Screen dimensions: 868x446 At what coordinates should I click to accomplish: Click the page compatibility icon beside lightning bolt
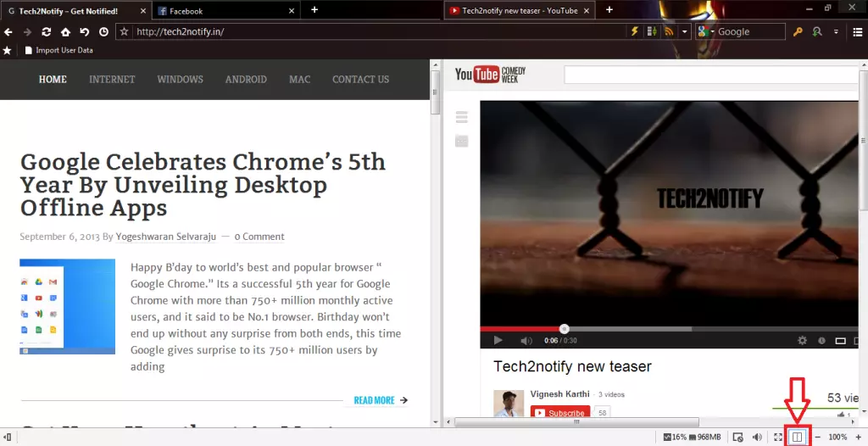(x=652, y=31)
